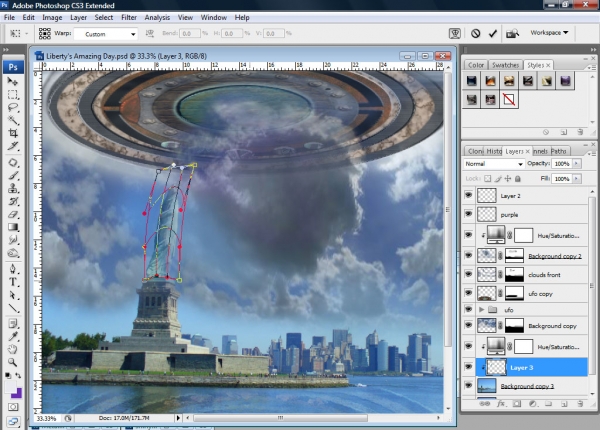Image resolution: width=600 pixels, height=430 pixels.
Task: Switch to the Color tab
Action: (476, 65)
